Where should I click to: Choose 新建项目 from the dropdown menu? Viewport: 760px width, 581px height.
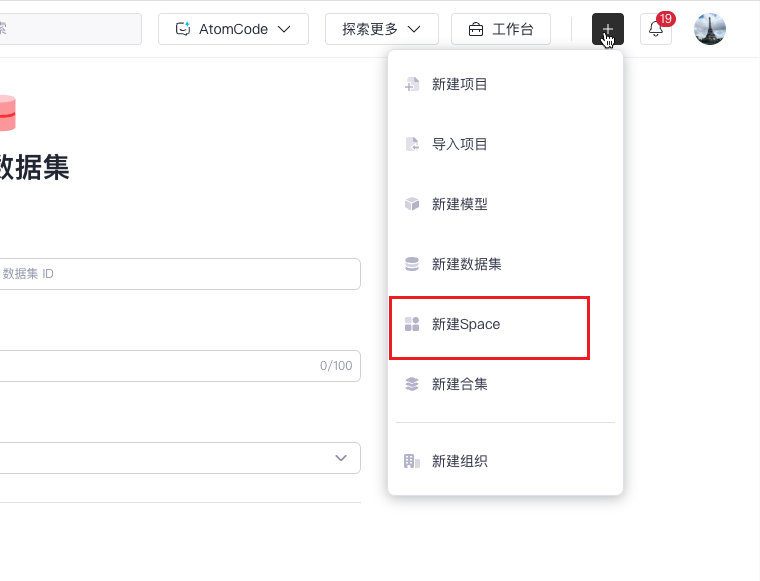(506, 84)
